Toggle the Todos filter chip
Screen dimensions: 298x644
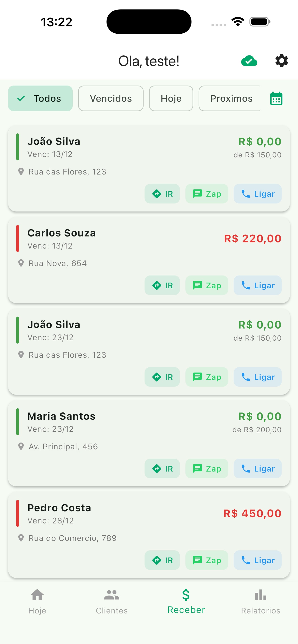click(40, 99)
